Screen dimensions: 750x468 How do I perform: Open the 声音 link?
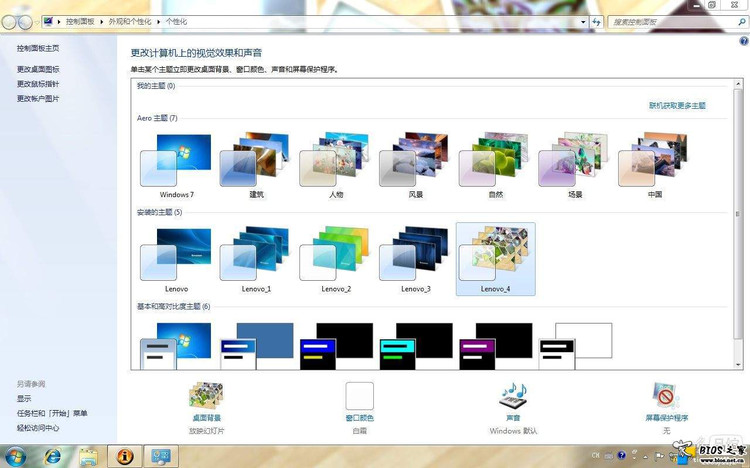pos(513,418)
